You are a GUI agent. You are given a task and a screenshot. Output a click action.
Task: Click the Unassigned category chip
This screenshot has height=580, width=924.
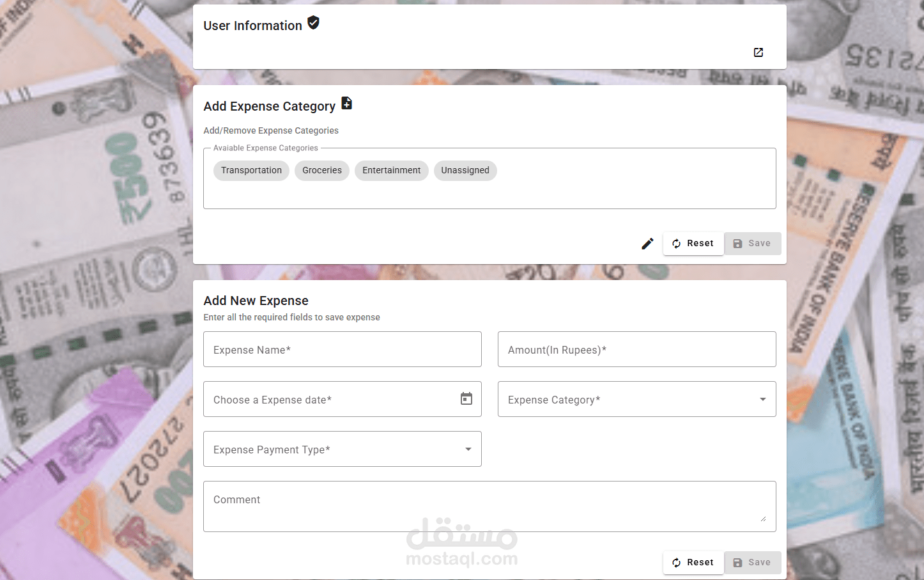[x=465, y=171]
